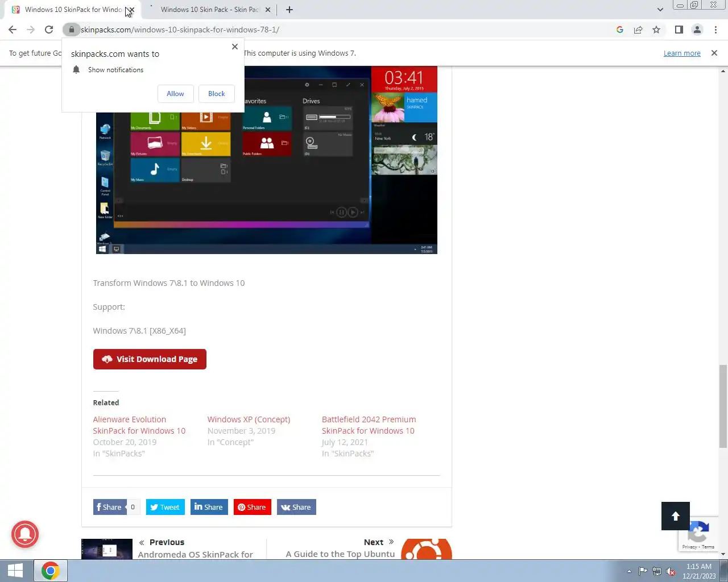
Task: Click the page vertical scrollbar thumb
Action: [723, 406]
